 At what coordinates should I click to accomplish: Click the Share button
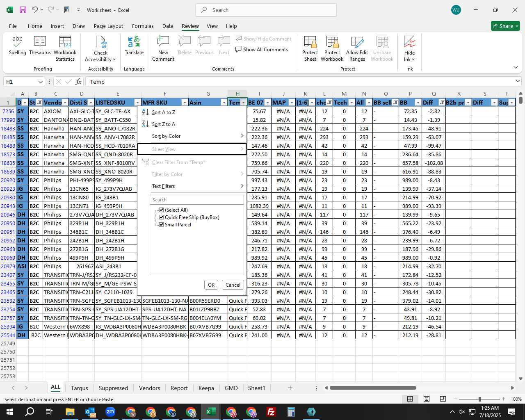(x=505, y=26)
